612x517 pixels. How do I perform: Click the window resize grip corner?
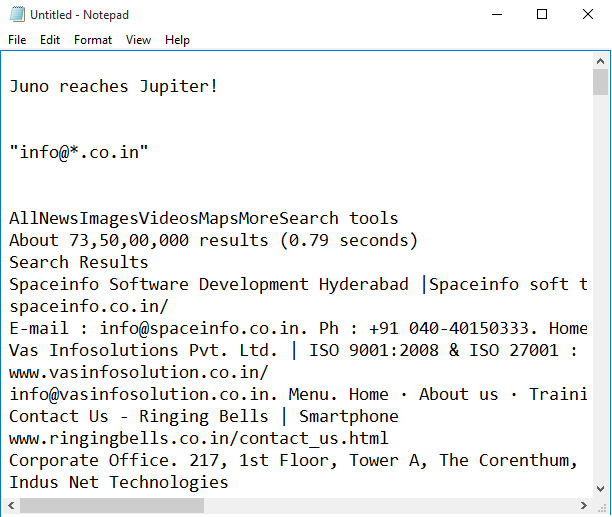tap(601, 506)
